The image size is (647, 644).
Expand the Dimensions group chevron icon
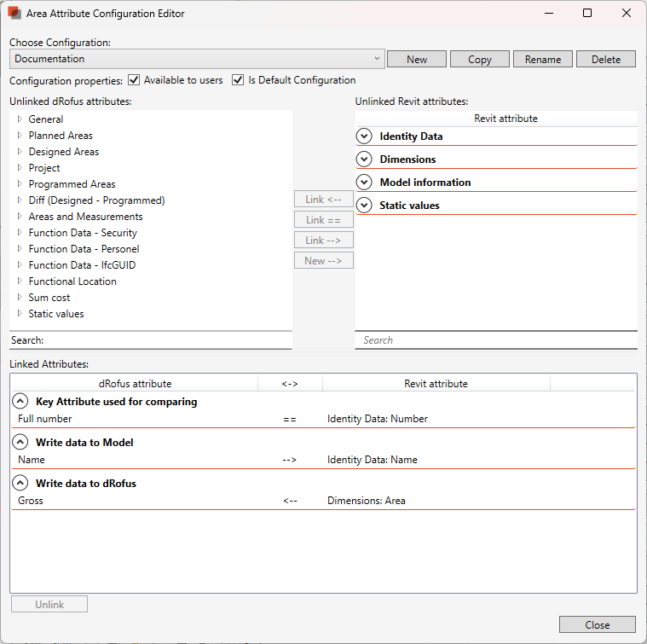tap(364, 159)
